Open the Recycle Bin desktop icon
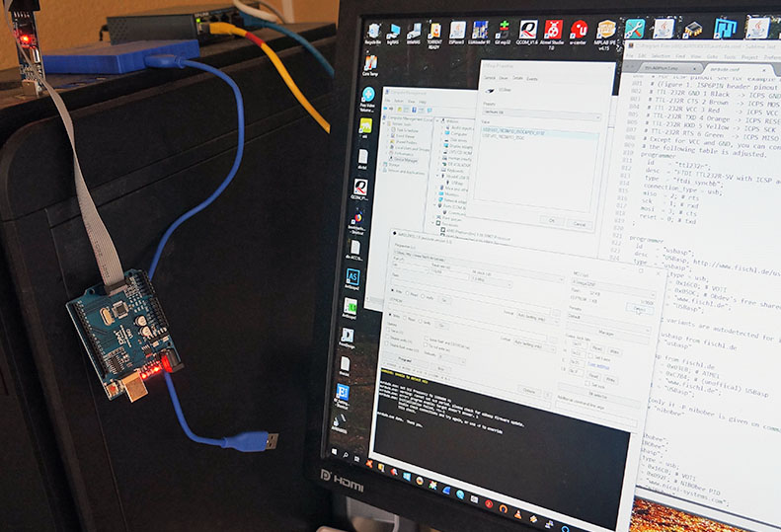The image size is (781, 532). 373,33
